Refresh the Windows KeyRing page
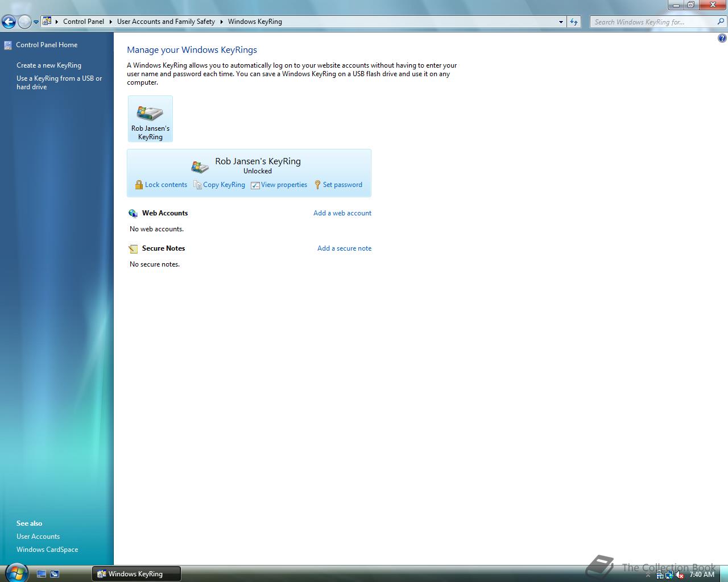 [x=574, y=22]
